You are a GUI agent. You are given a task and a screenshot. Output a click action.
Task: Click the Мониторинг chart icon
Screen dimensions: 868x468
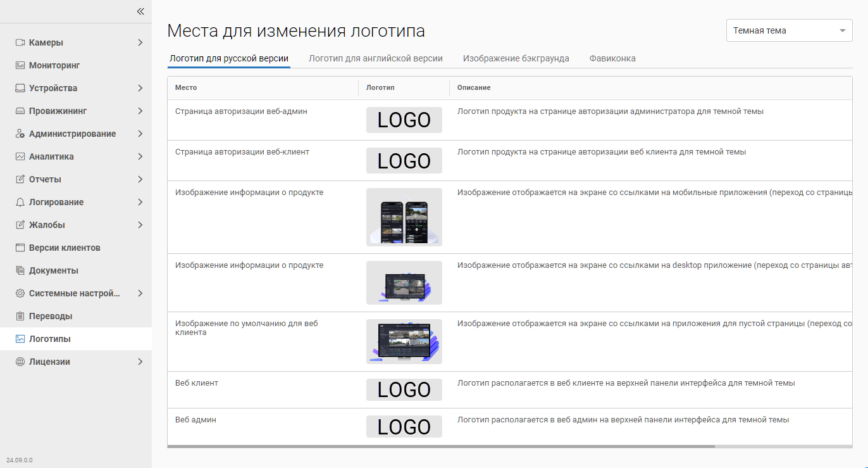pyautogui.click(x=20, y=65)
